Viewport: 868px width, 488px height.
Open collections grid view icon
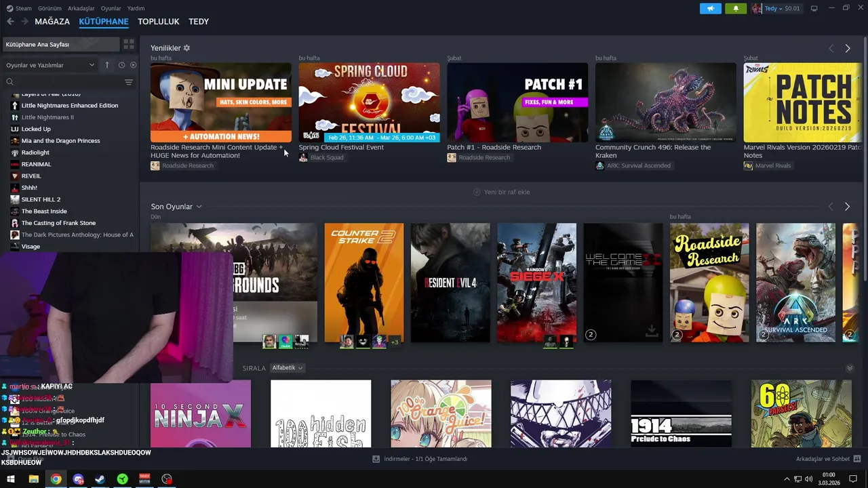point(129,44)
